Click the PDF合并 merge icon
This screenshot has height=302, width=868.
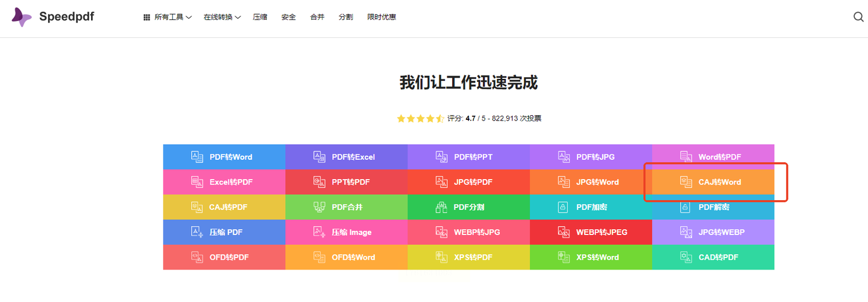click(319, 207)
